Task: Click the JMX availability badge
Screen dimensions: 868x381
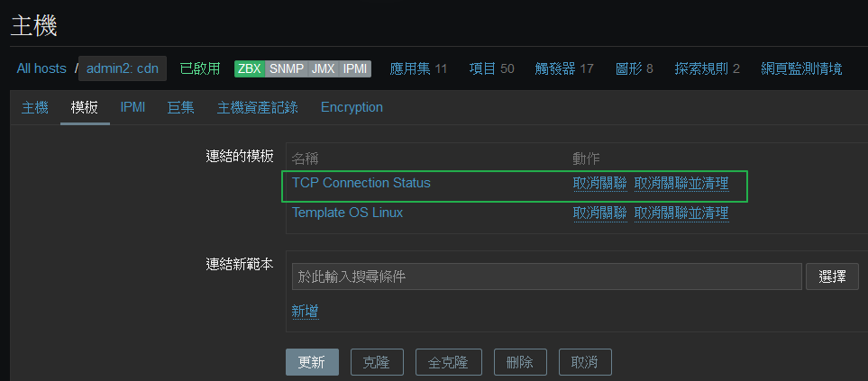Action: coord(323,68)
